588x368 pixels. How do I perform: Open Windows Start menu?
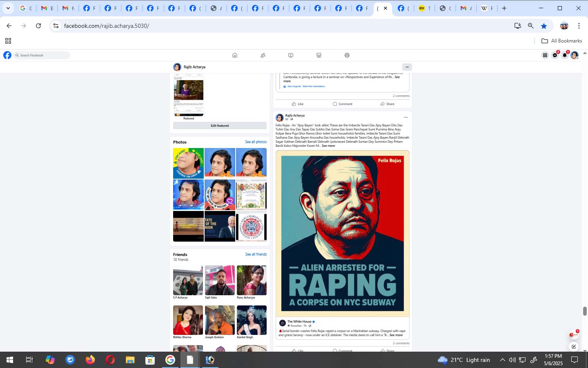click(x=10, y=360)
